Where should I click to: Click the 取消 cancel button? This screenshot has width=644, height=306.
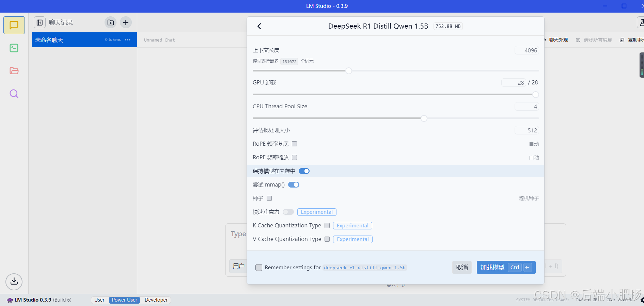pos(462,268)
